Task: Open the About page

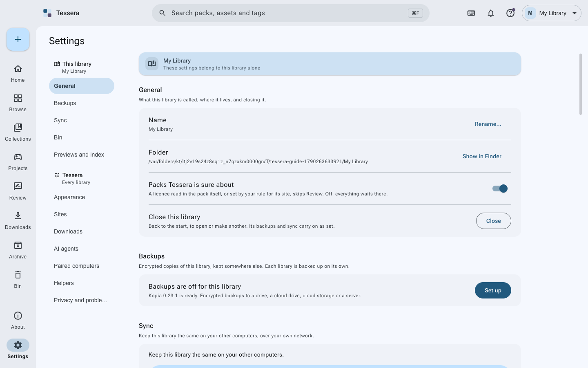Action: [x=18, y=321]
